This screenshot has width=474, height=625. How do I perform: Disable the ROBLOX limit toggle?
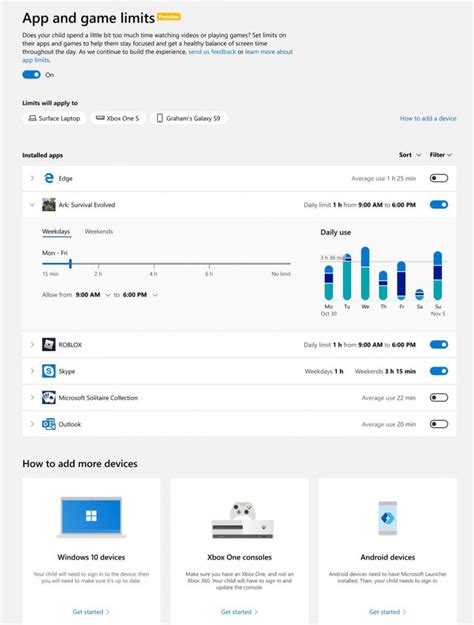tap(439, 344)
